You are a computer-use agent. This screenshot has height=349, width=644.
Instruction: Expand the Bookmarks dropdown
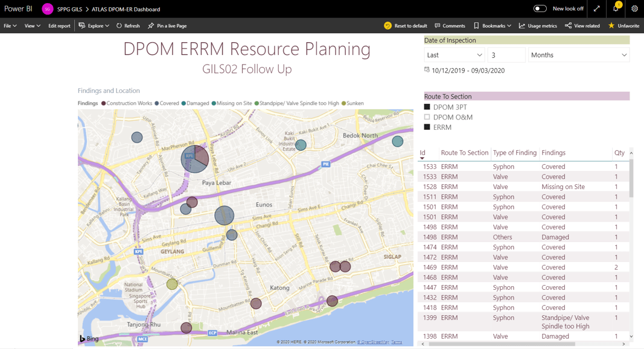click(493, 25)
